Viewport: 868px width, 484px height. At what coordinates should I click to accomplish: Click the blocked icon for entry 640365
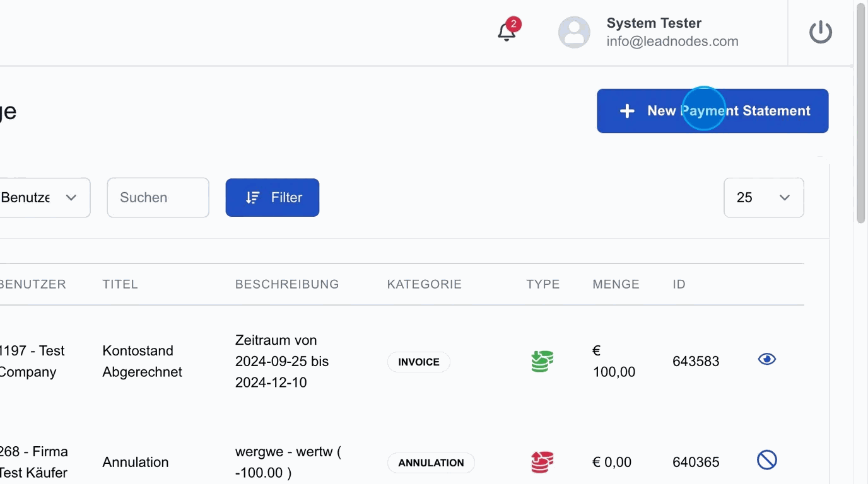click(767, 460)
